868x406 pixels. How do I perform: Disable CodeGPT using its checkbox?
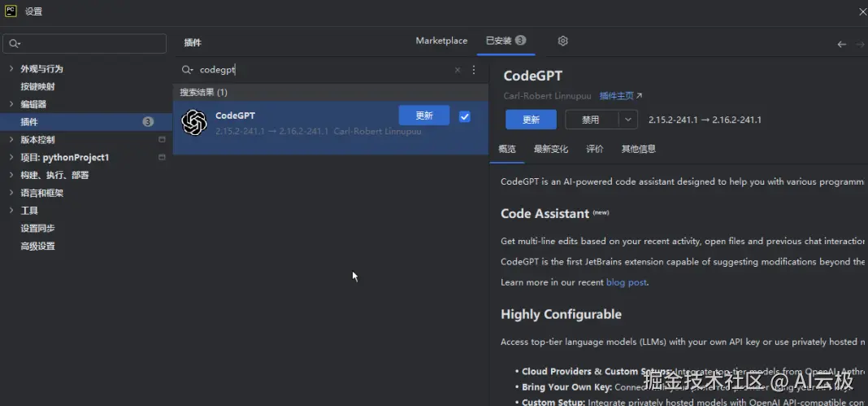464,116
